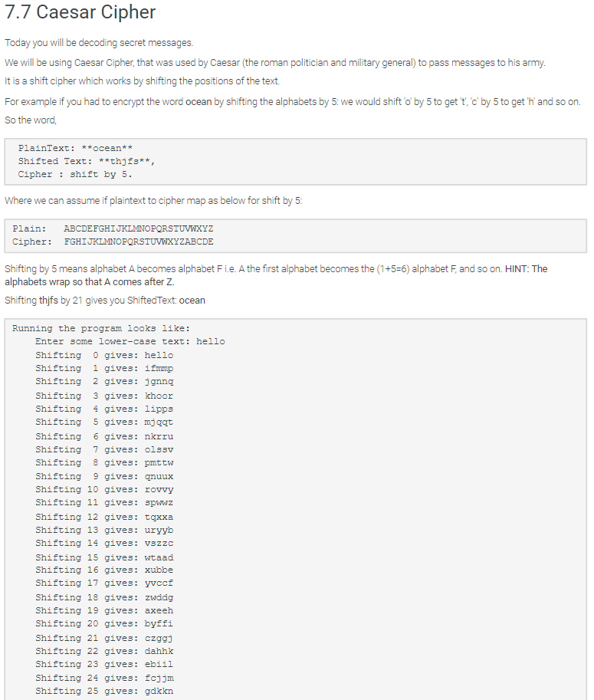Image resolution: width=594 pixels, height=700 pixels.
Task: Click the "Shifting 19 gives: axeeh" output line
Action: [x=104, y=611]
